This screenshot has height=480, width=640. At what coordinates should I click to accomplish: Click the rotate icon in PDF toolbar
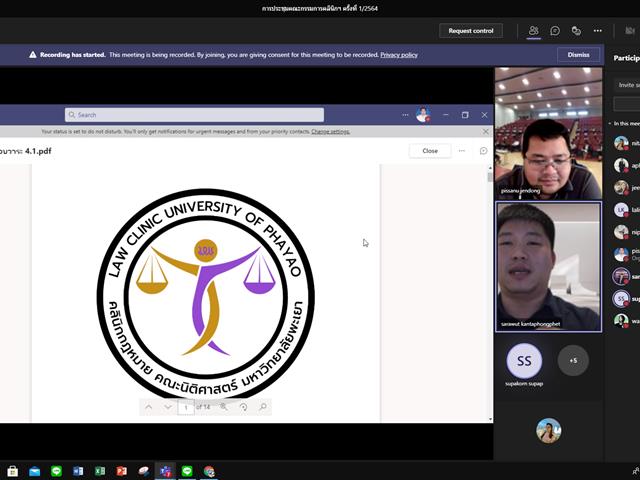pos(243,407)
